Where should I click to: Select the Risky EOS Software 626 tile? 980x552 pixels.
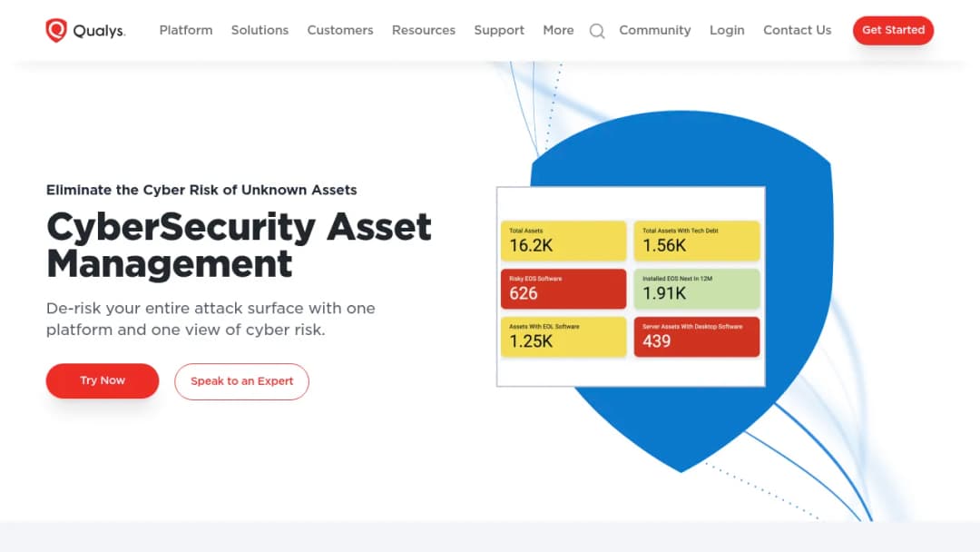[563, 289]
